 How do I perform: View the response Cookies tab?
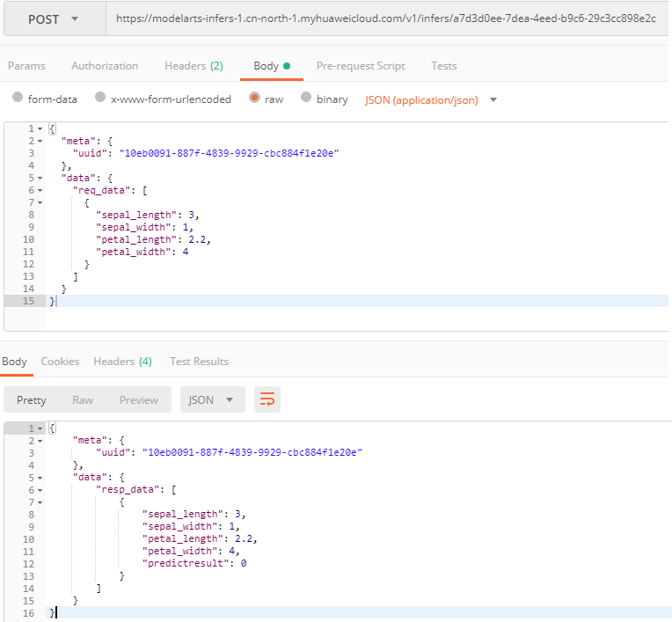click(x=60, y=362)
